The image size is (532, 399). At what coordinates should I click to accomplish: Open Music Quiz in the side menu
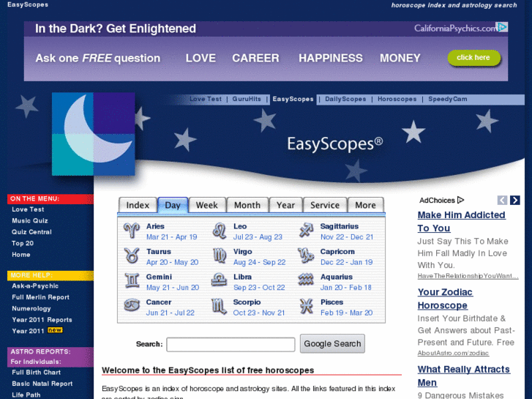coord(30,220)
